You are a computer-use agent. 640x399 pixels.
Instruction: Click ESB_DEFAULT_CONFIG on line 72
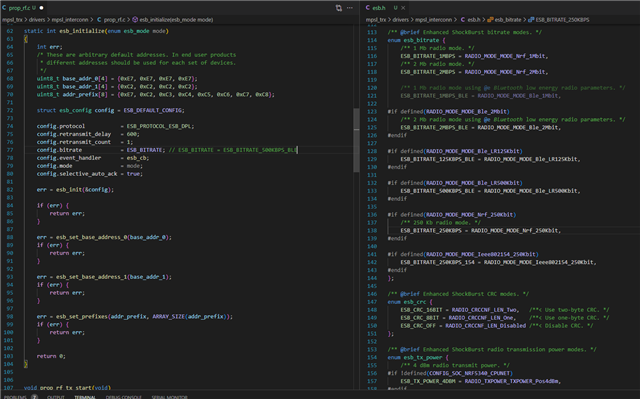153,110
